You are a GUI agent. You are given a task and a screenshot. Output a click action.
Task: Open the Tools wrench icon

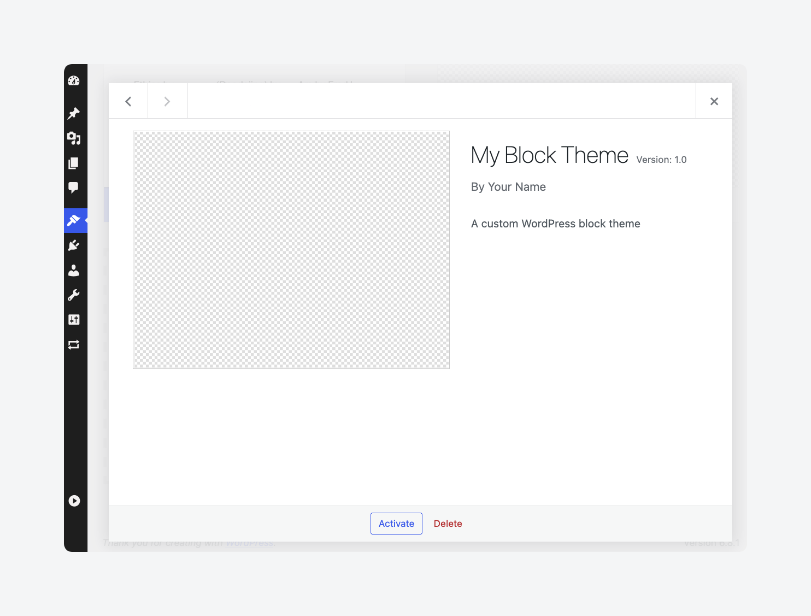(x=74, y=295)
